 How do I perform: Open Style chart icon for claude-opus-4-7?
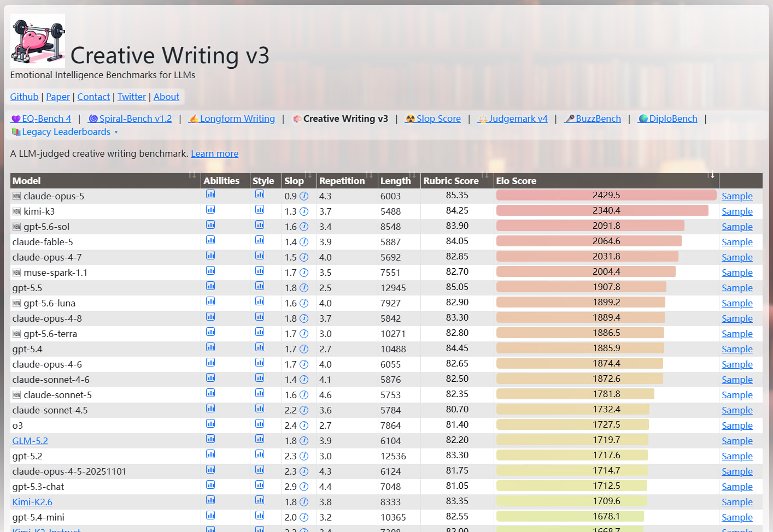260,256
